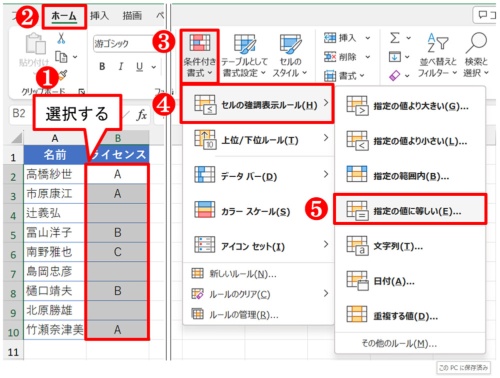The width and height of the screenshot is (500, 378).
Task: Expand the Insert cells dropdown arrow
Action: pyautogui.click(x=367, y=38)
